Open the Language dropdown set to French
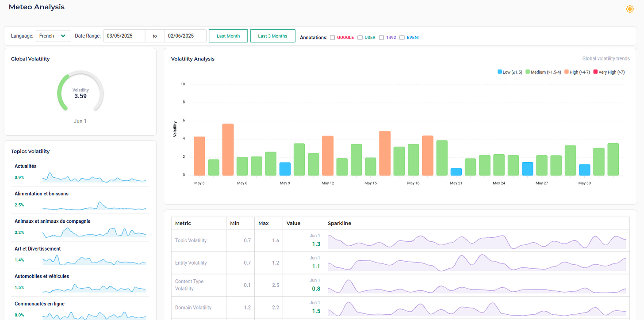644x320 pixels. pyautogui.click(x=53, y=36)
